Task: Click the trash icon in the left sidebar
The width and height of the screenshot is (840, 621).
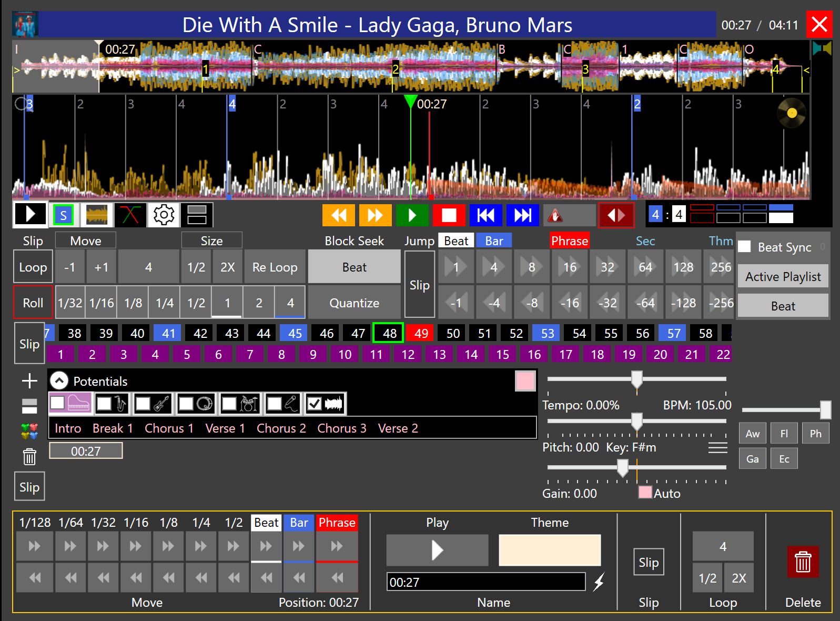Action: point(29,456)
